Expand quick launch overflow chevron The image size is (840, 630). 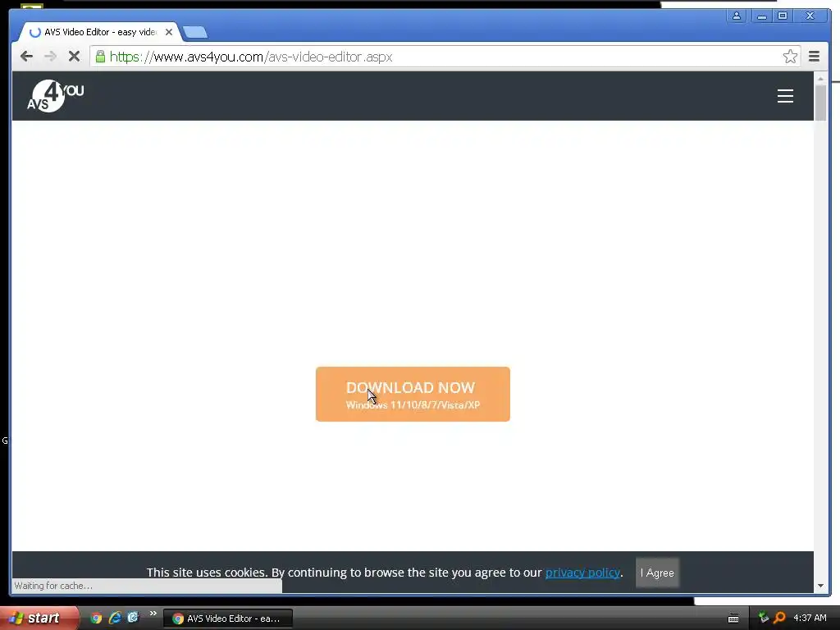pos(153,614)
